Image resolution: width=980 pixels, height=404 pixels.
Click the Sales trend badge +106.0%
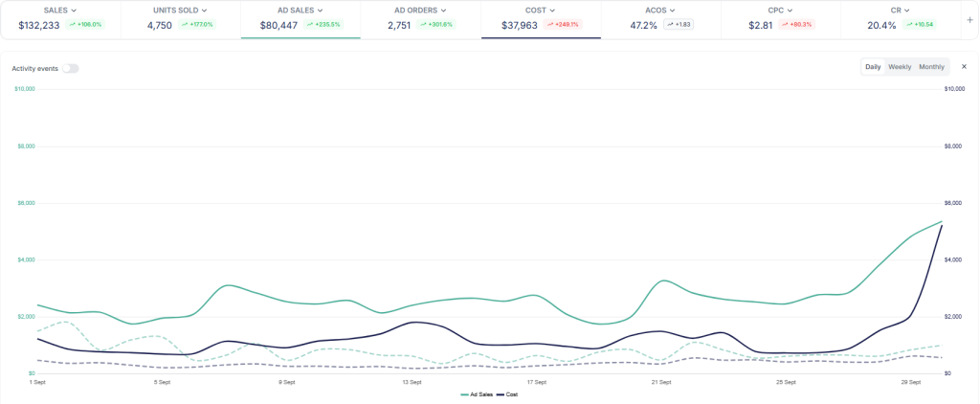coord(85,25)
